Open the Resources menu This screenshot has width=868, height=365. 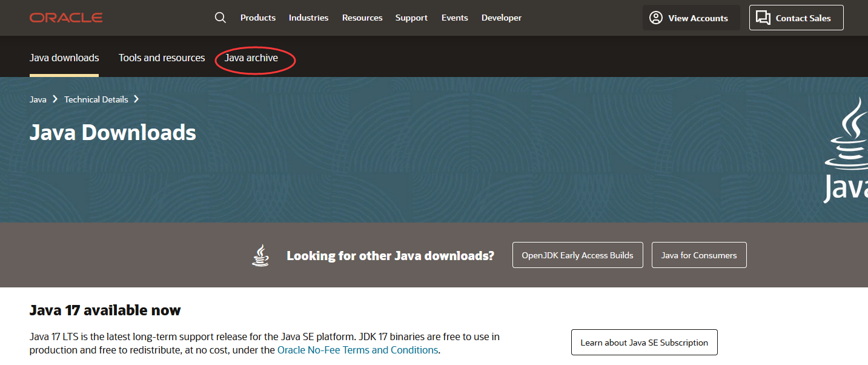362,18
